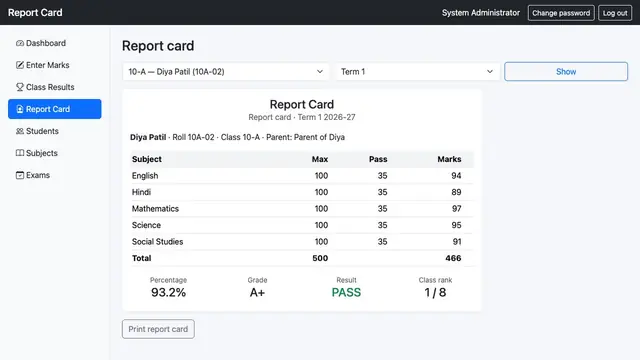Click the Show button
The image size is (640, 360).
click(566, 71)
